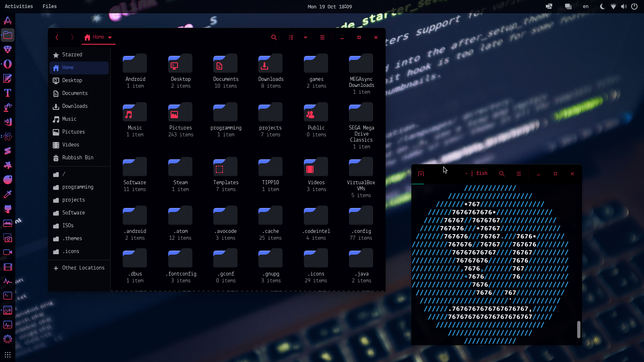The height and width of the screenshot is (362, 644).
Task: Open view options dropdown arrow in Files
Action: [305, 37]
